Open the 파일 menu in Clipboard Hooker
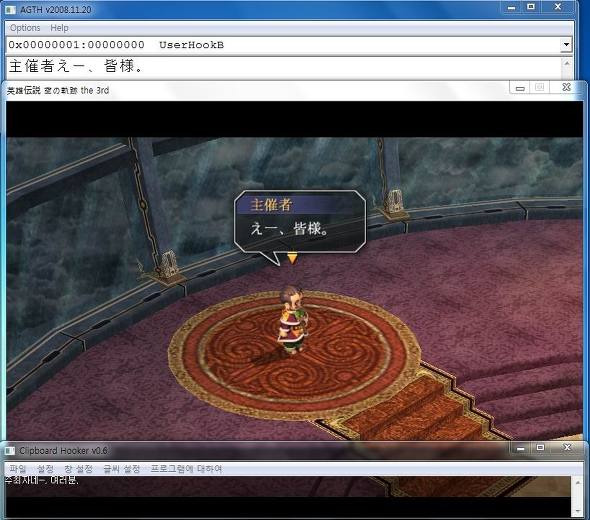This screenshot has height=520, width=590. tap(18, 469)
